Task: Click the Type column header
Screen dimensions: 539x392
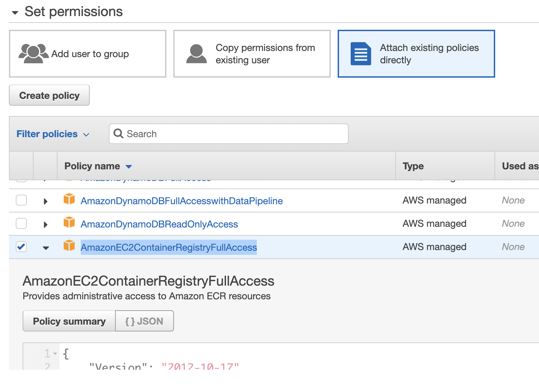Action: 413,166
